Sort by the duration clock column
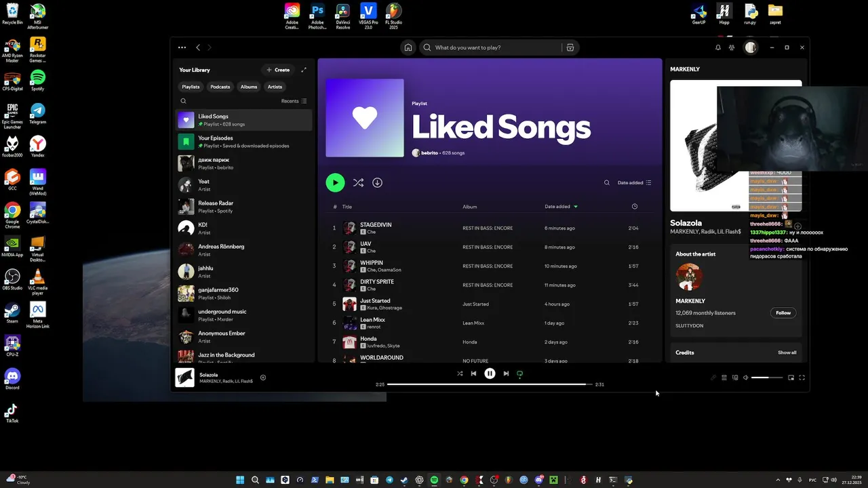This screenshot has width=868, height=488. click(x=635, y=207)
